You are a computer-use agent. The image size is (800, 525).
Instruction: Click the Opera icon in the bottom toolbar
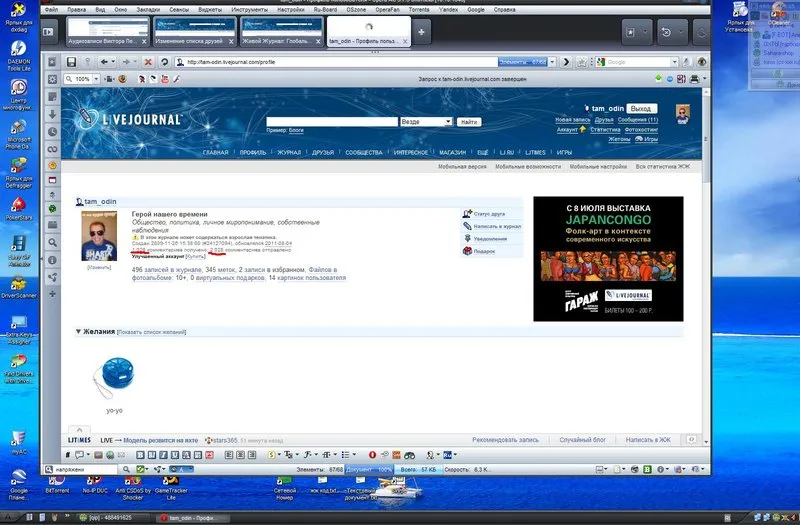[372, 455]
